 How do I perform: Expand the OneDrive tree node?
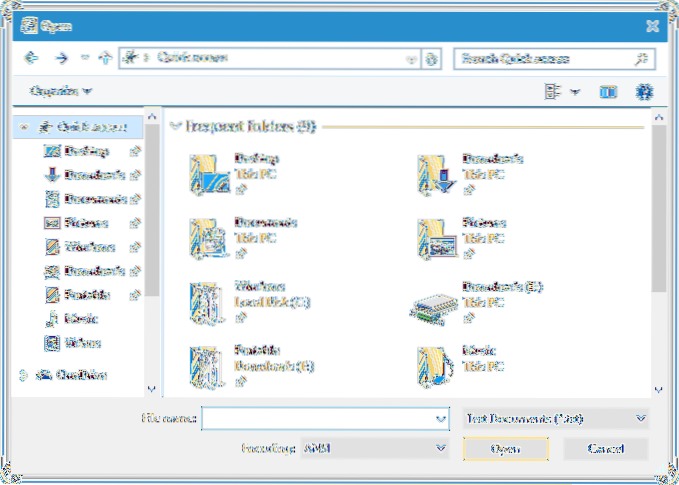24,375
